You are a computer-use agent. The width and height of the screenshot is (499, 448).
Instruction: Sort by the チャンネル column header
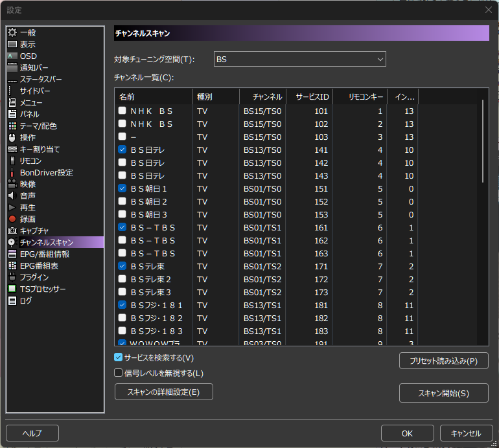[x=262, y=96]
